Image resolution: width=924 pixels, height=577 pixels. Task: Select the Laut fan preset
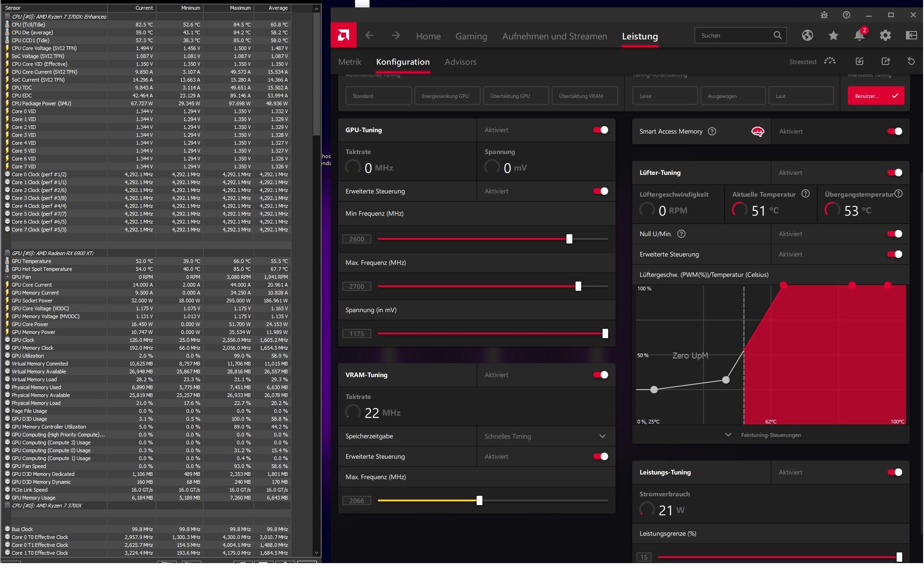click(x=801, y=96)
